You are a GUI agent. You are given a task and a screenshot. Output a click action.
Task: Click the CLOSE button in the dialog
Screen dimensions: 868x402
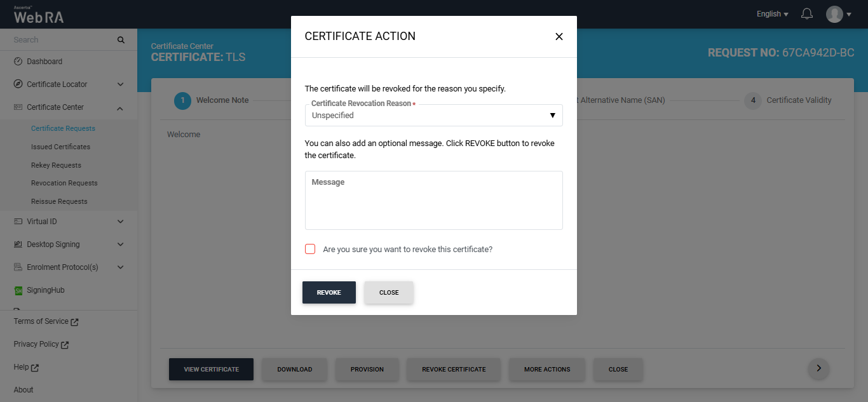(389, 293)
